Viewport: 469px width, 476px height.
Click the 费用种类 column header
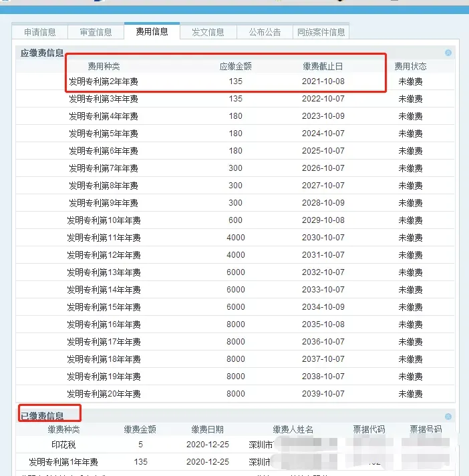click(104, 66)
